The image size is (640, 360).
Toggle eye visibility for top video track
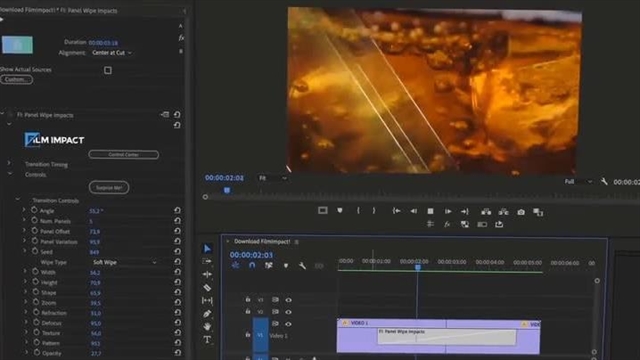288,300
